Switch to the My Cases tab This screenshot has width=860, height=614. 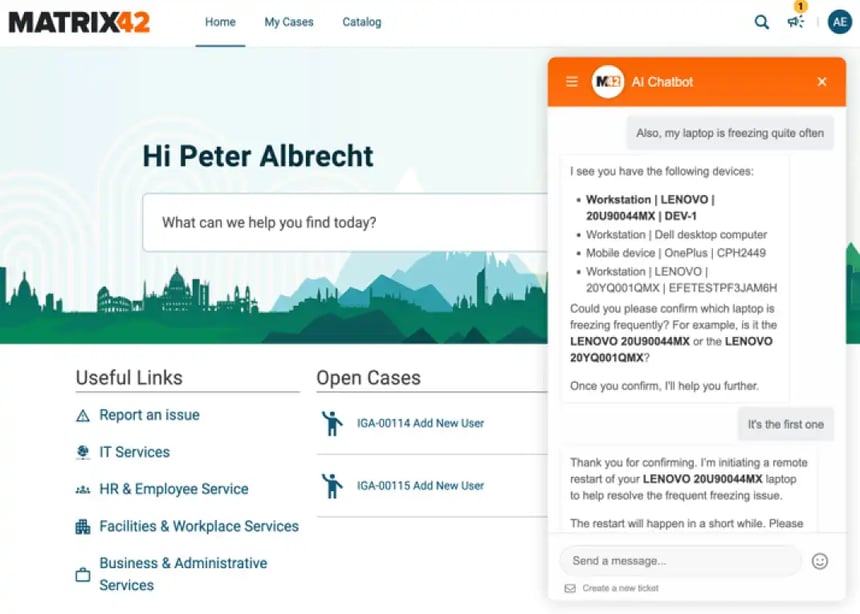click(x=288, y=21)
